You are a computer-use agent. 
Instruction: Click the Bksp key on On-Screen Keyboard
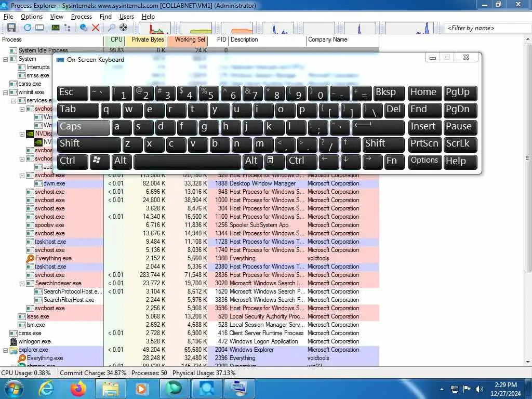click(x=389, y=94)
